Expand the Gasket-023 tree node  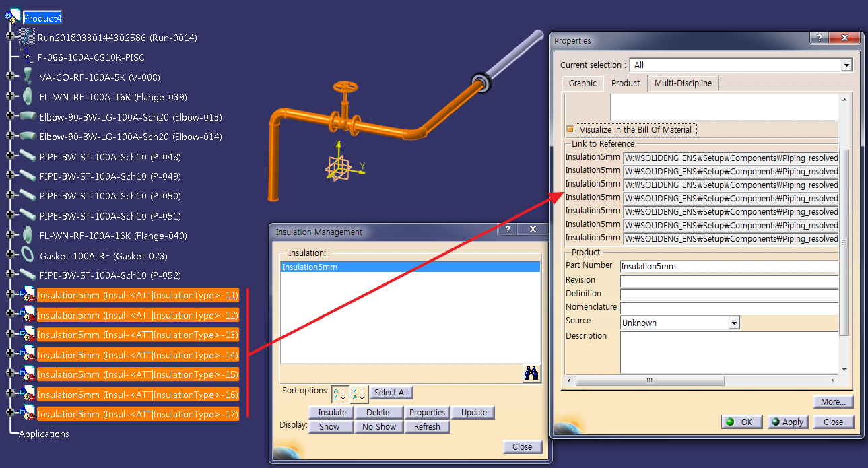coord(11,255)
